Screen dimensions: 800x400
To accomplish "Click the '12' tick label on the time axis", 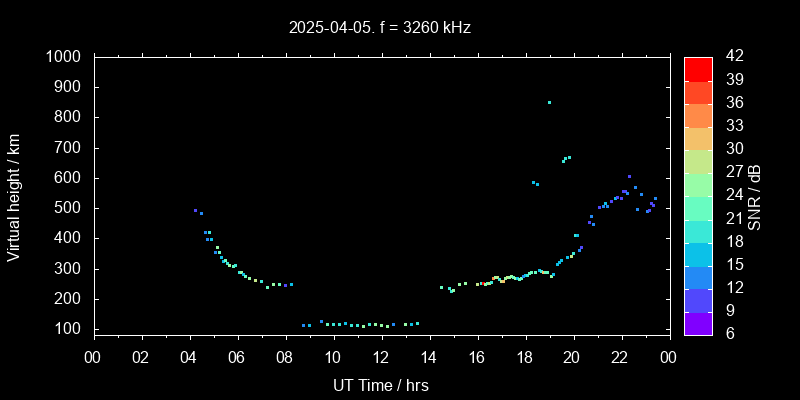I will 381,357.
